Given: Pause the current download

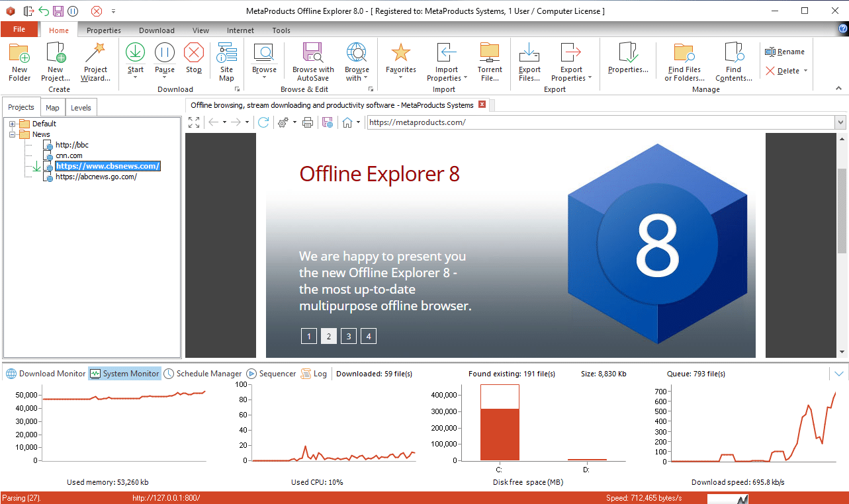Looking at the screenshot, I should coord(165,53).
